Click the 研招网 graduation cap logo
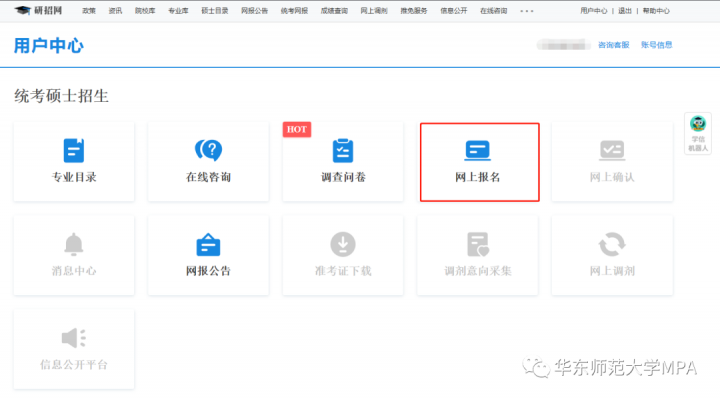The width and height of the screenshot is (720, 399). click(38, 10)
